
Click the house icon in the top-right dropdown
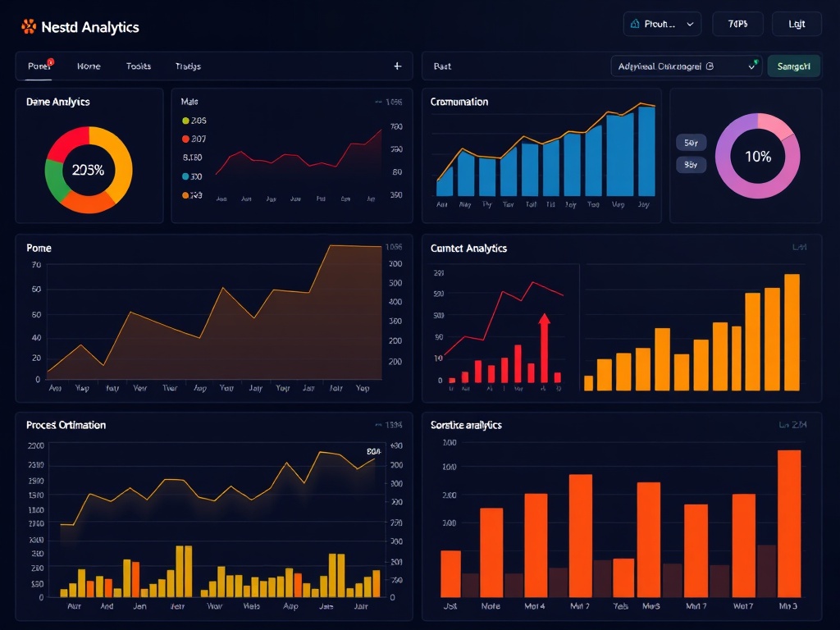[634, 25]
